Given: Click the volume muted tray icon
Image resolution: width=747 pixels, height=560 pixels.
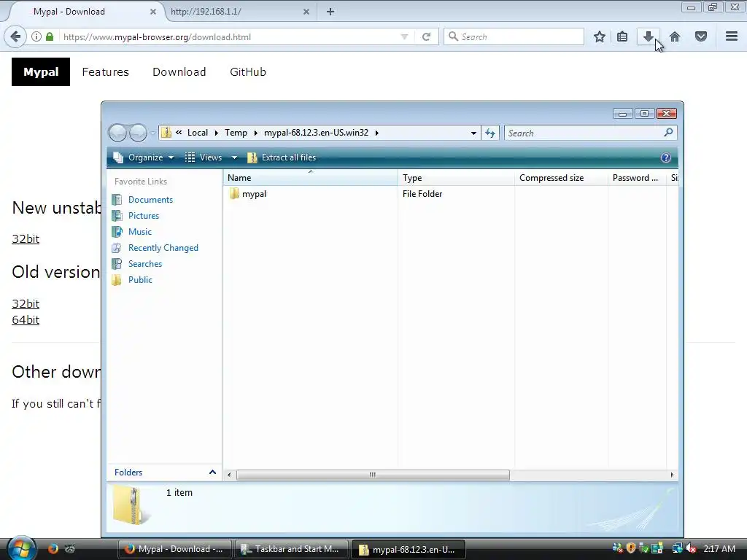Looking at the screenshot, I should point(690,548).
